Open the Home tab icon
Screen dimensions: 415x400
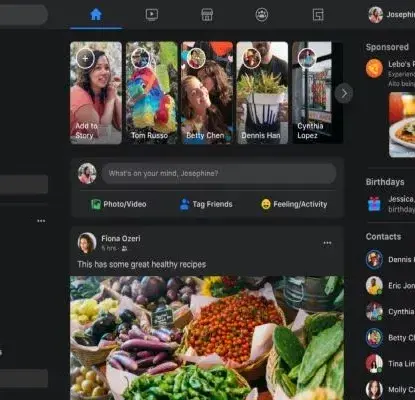tap(96, 15)
